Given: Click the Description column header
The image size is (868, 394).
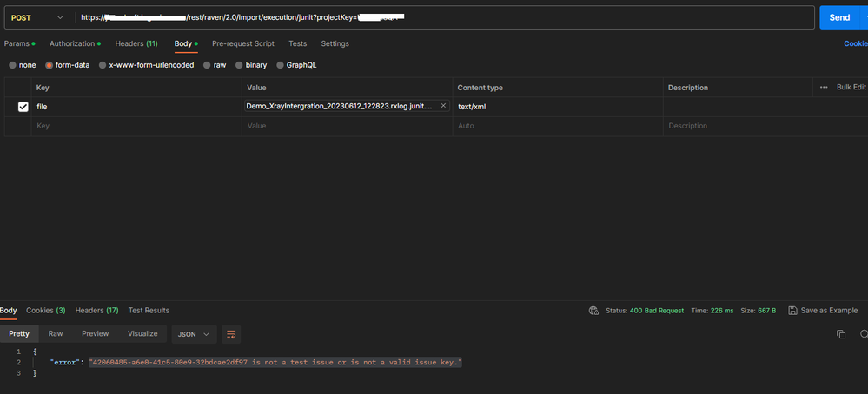Looking at the screenshot, I should pyautogui.click(x=688, y=88).
